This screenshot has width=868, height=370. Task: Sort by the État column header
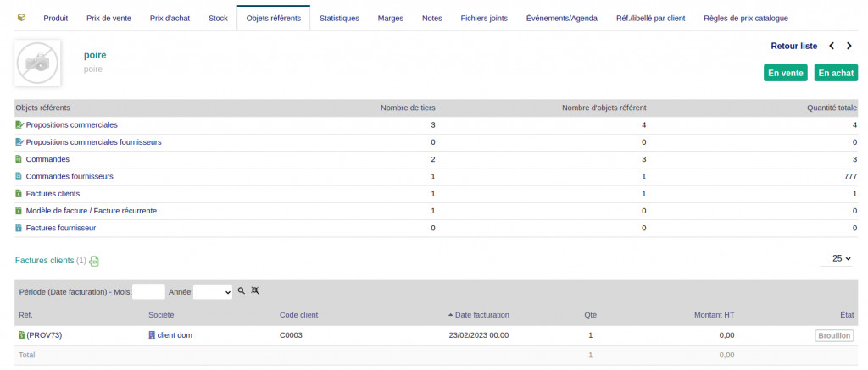pos(845,315)
